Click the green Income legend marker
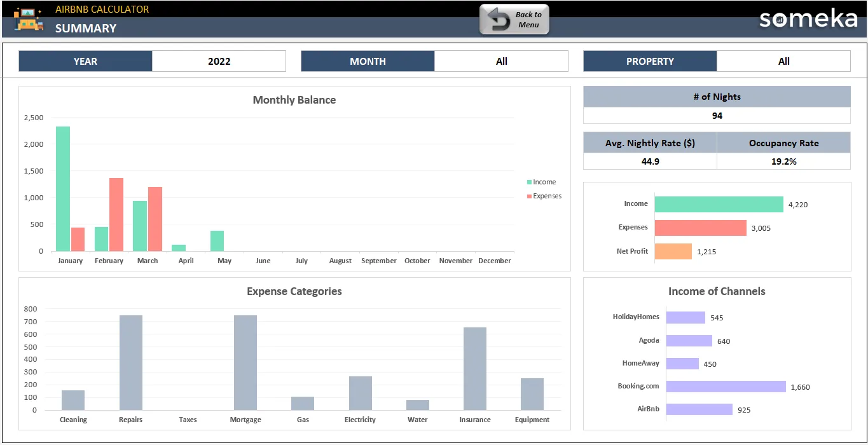This screenshot has width=868, height=445. [x=529, y=182]
